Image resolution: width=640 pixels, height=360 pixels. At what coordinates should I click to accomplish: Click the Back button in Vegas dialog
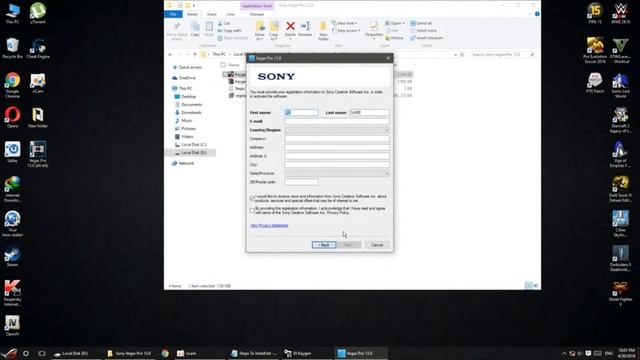[x=324, y=245]
